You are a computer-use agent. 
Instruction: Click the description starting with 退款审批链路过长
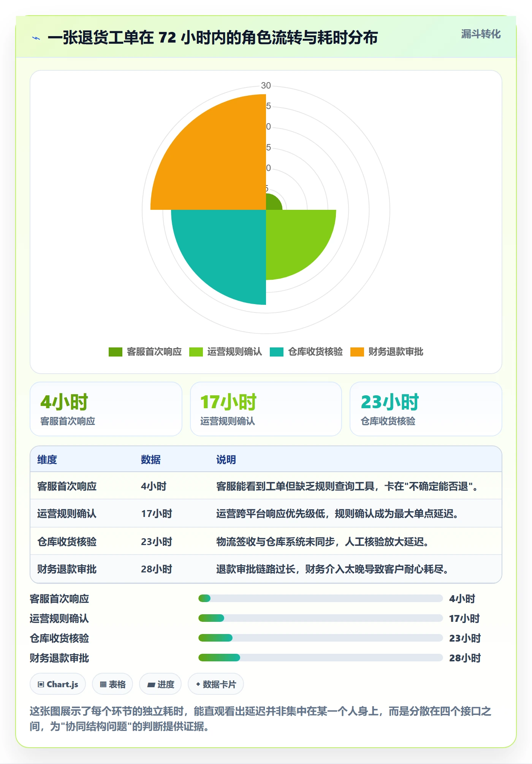333,569
